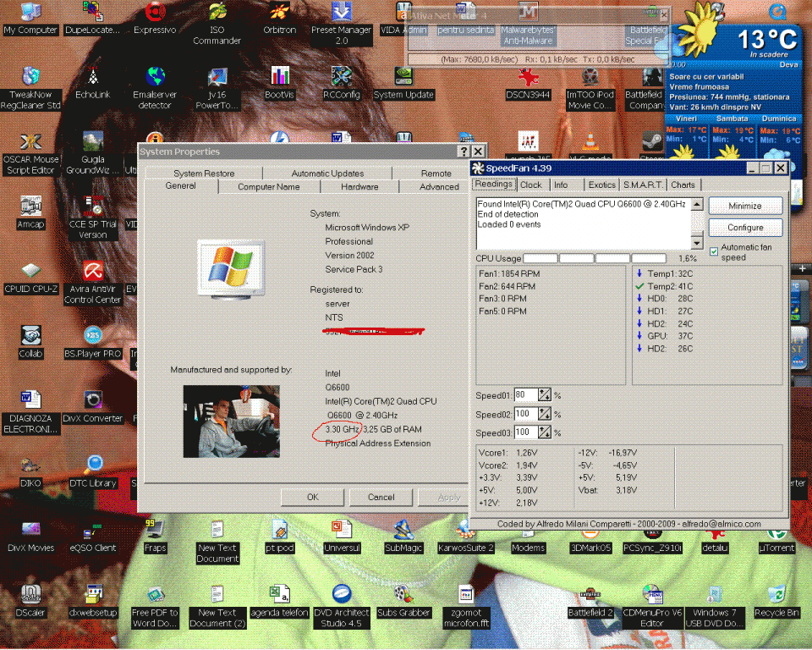812x650 pixels.
Task: Adjust the Speed03 percentage spinner arrows
Action: point(544,432)
